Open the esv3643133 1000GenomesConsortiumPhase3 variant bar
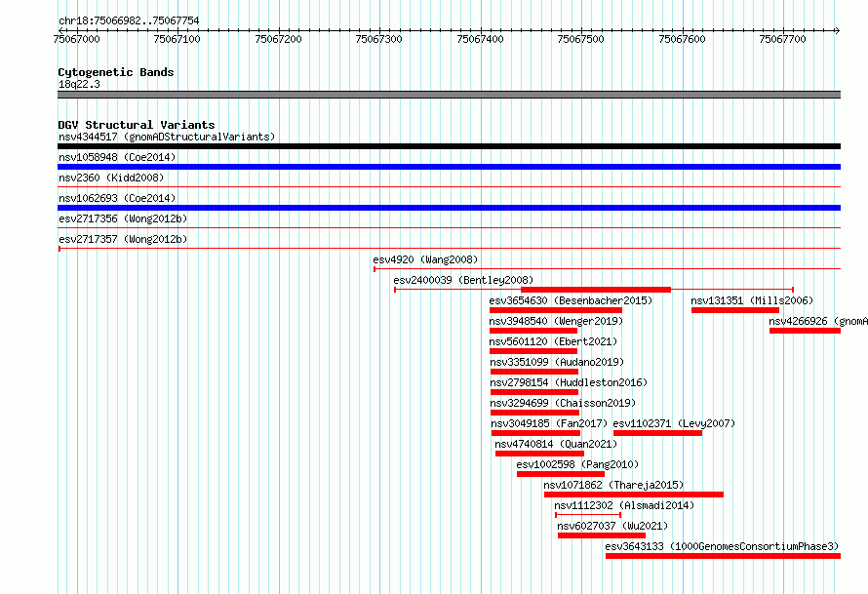Screen dimensions: 868x594 pyautogui.click(x=723, y=556)
